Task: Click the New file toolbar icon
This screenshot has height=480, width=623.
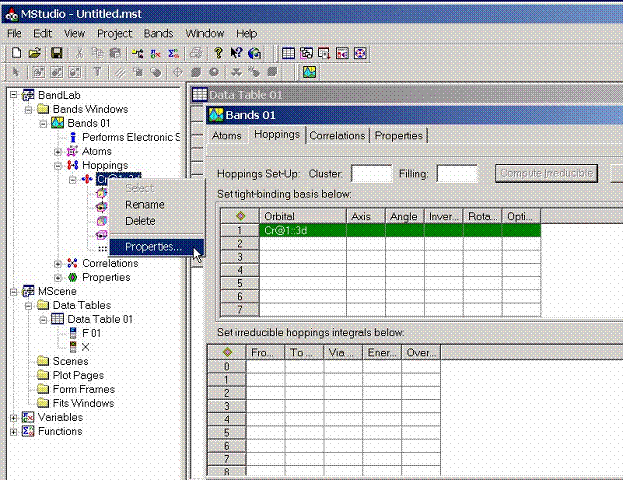Action: coord(15,53)
